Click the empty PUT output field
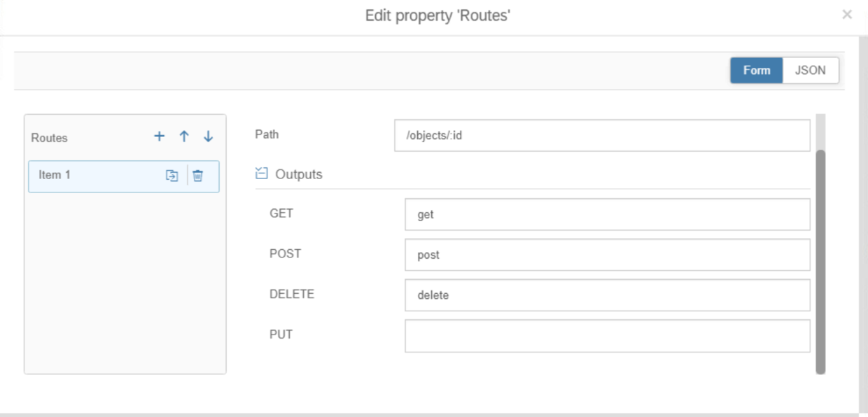This screenshot has width=868, height=417. pos(607,336)
